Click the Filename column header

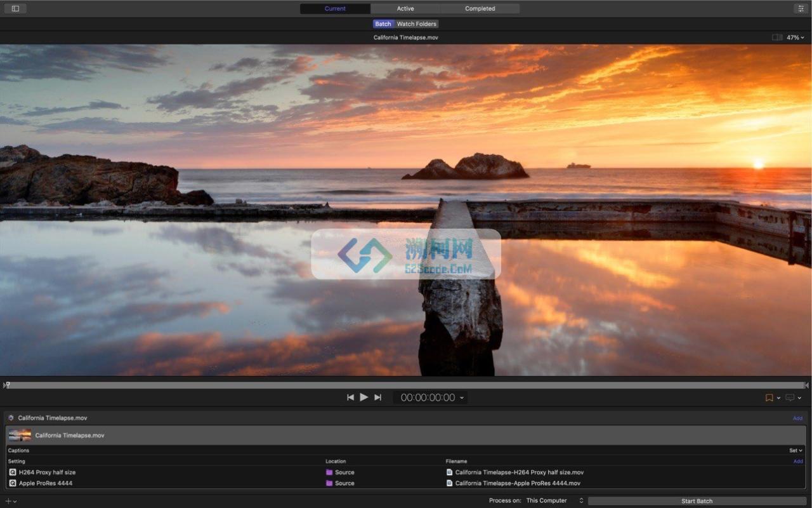point(457,462)
